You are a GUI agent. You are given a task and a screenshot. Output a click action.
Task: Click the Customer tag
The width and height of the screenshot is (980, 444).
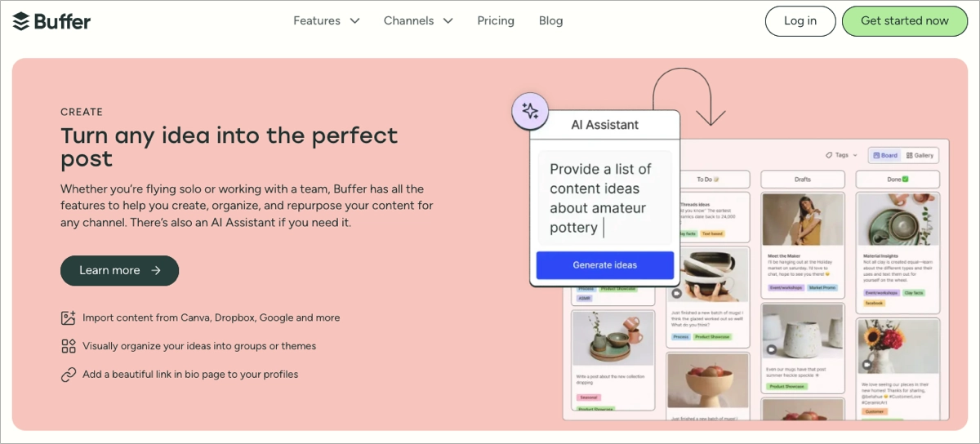(874, 411)
